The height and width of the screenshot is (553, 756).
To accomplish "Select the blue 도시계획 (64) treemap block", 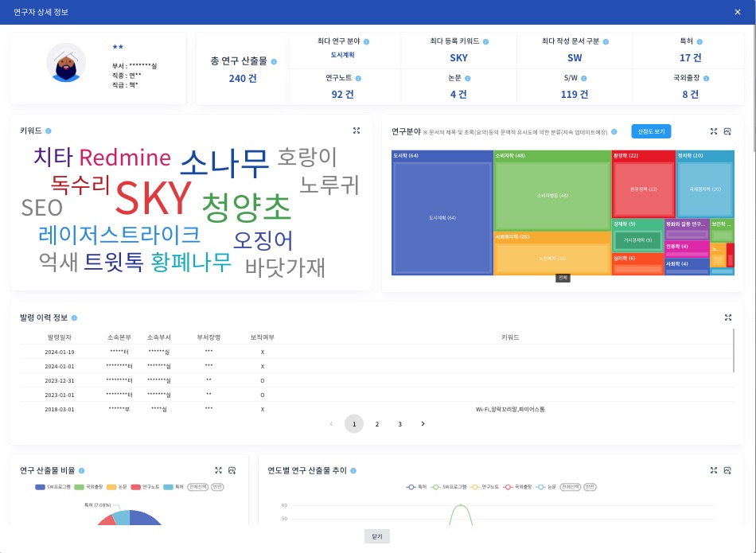I will 442,216.
